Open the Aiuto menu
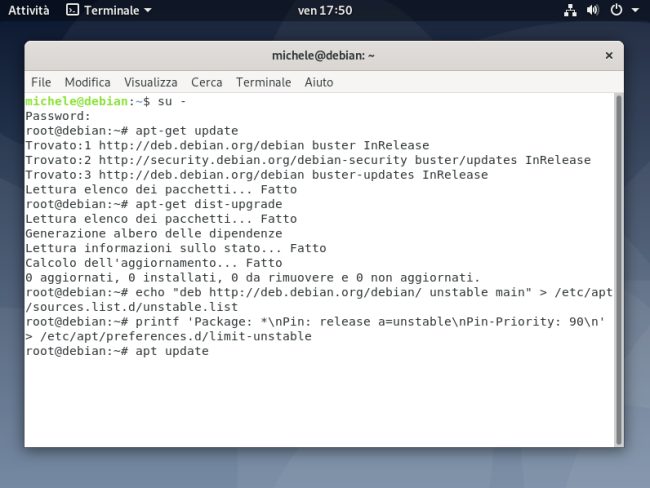The image size is (650, 488). pos(319,82)
